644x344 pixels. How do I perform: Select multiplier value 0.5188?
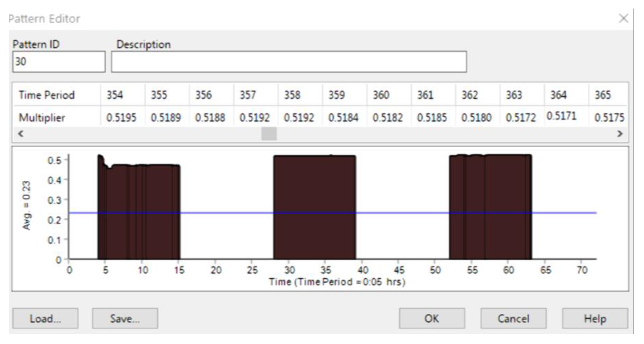coord(210,117)
